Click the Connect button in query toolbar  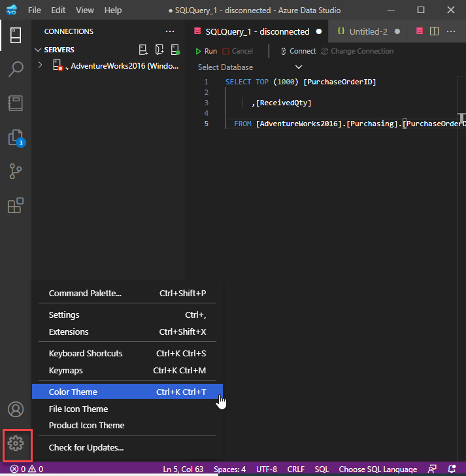click(297, 51)
